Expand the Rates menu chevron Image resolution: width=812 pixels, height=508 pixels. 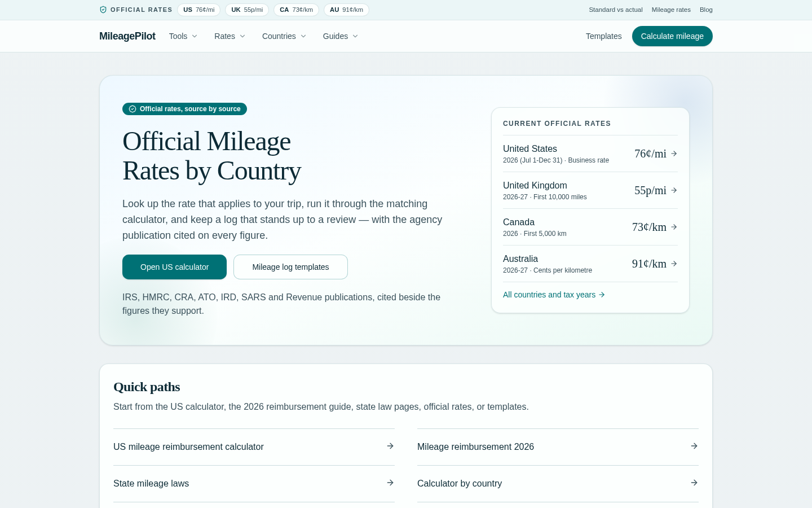pyautogui.click(x=242, y=36)
